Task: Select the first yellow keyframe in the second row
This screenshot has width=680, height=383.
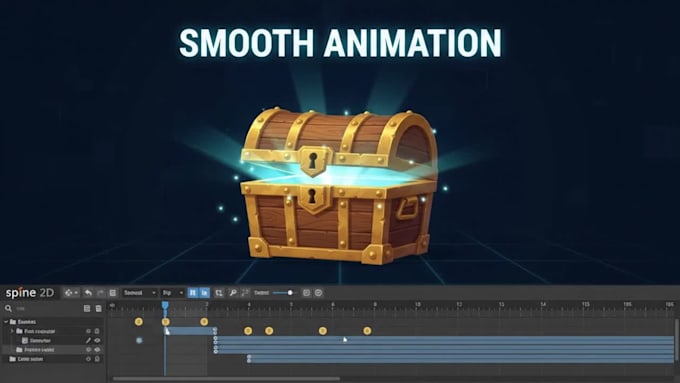Action: point(248,331)
